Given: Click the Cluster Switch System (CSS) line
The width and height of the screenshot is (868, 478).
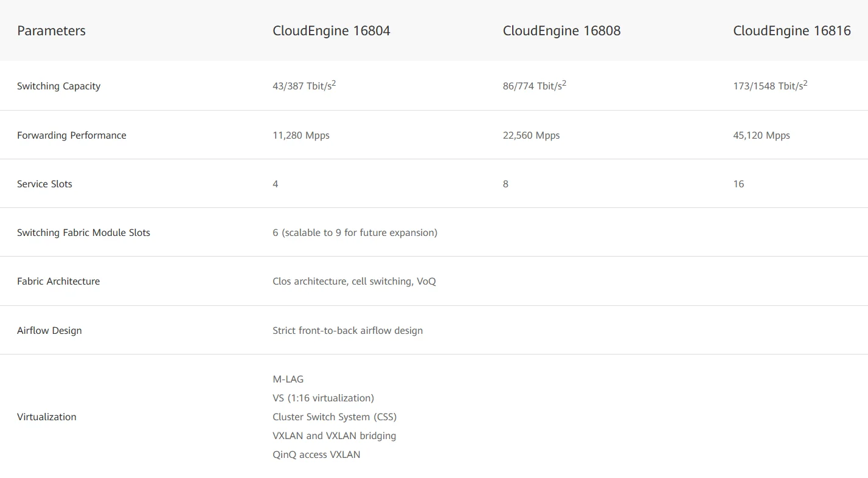Looking at the screenshot, I should (x=335, y=417).
